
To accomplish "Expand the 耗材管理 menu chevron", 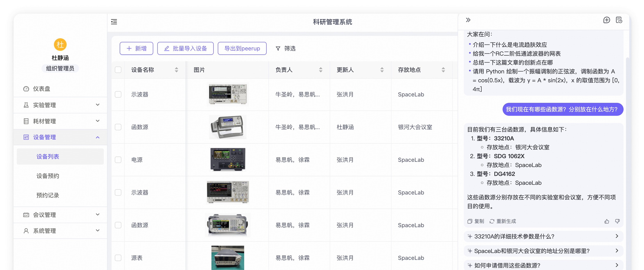I will pos(98,121).
